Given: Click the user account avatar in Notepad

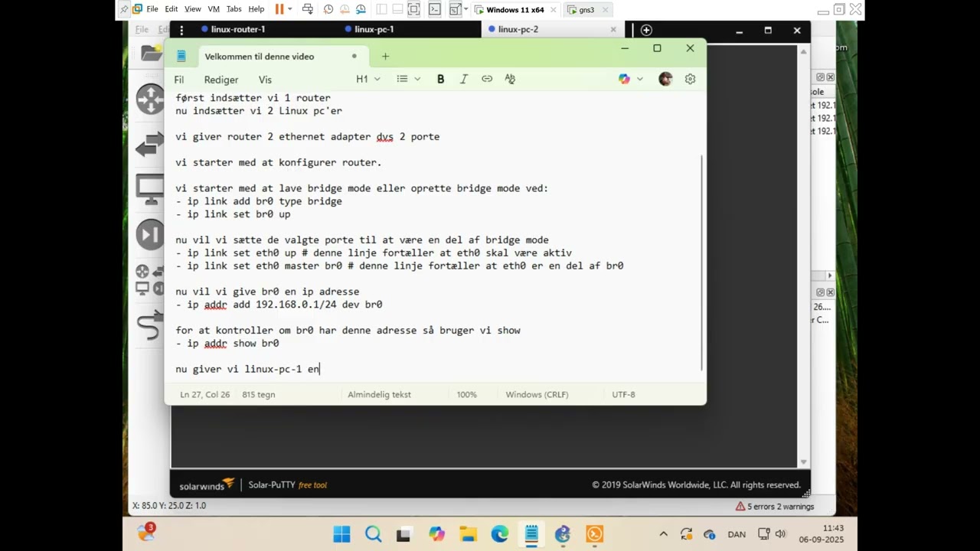Looking at the screenshot, I should [665, 79].
